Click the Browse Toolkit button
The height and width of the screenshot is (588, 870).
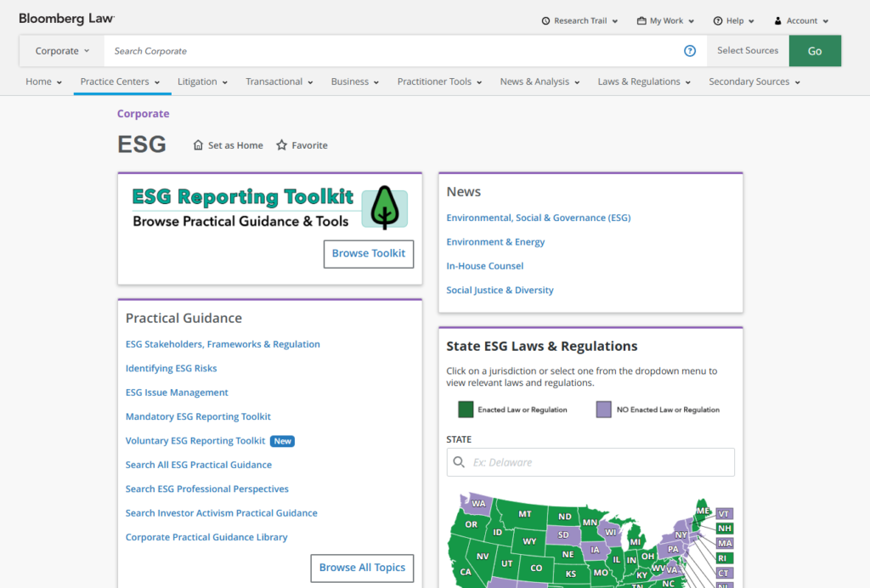point(368,253)
